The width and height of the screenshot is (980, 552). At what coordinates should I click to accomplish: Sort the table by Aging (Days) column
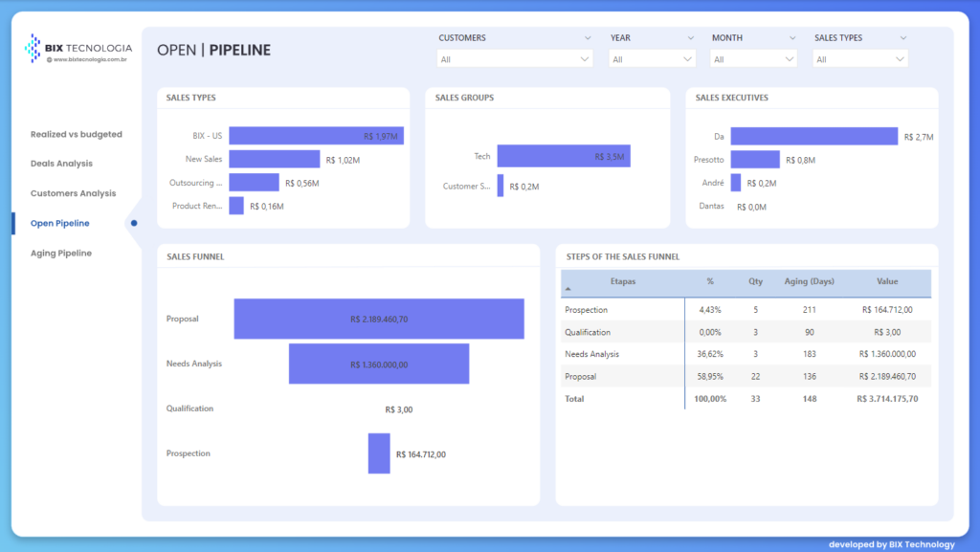pos(810,282)
